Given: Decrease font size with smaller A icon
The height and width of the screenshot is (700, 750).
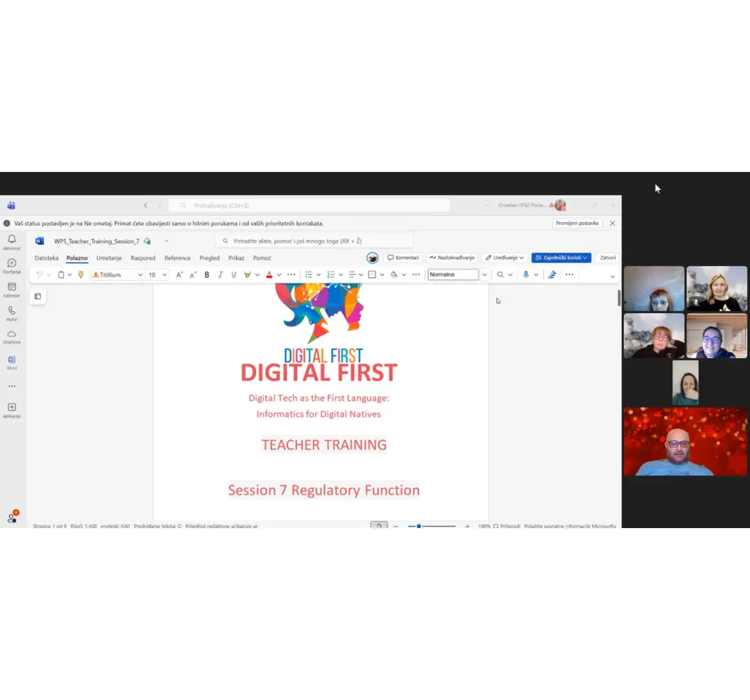Looking at the screenshot, I should point(193,274).
